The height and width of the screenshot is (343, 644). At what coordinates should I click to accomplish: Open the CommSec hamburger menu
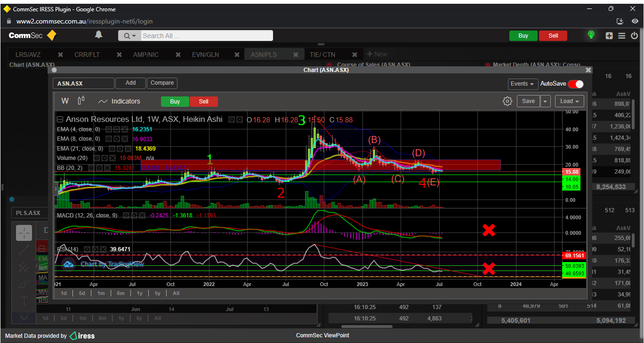(x=621, y=36)
